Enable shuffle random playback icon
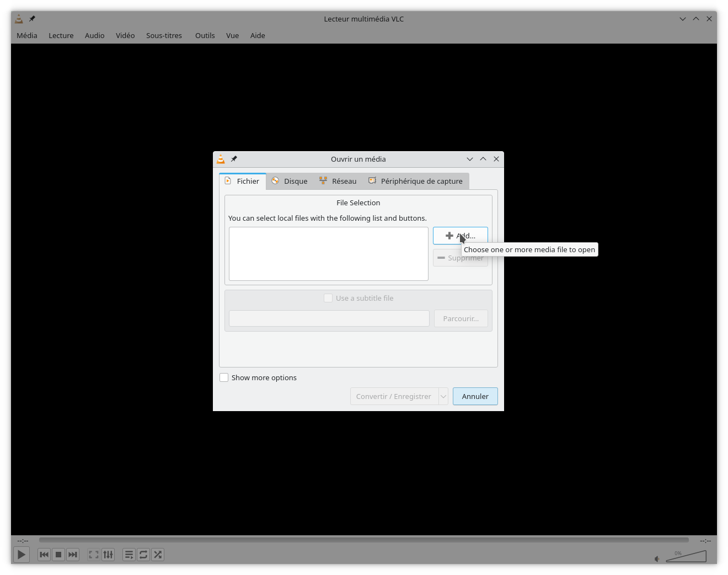728x575 pixels. [158, 555]
